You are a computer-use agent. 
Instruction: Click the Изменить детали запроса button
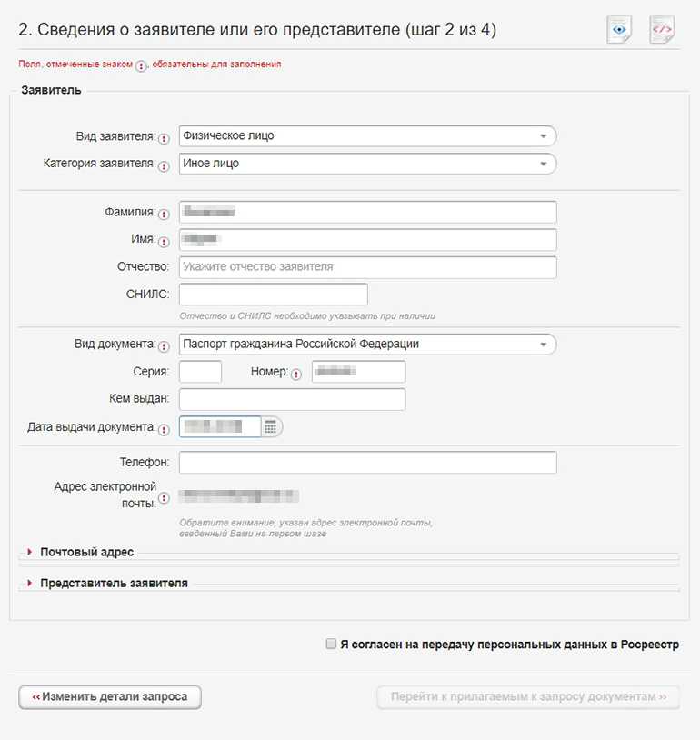[x=109, y=696]
